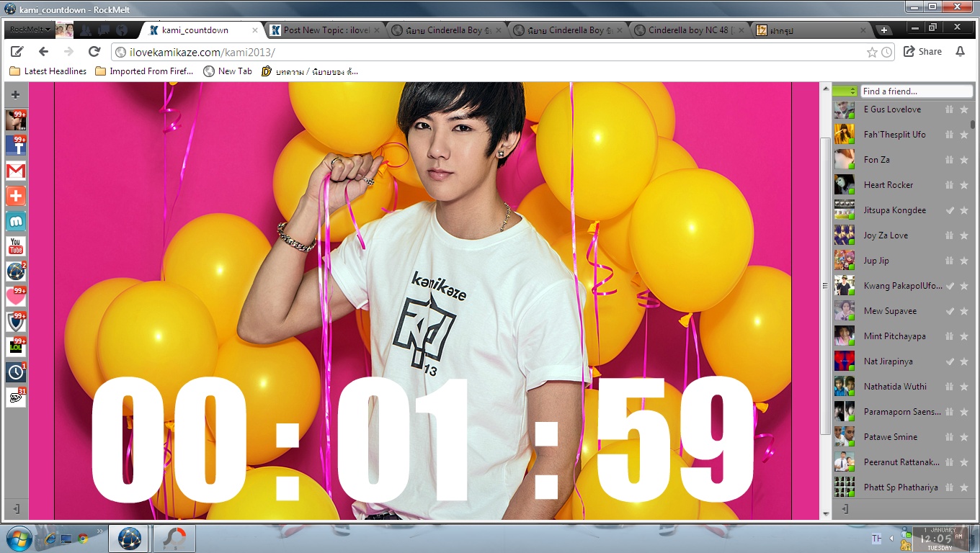Open messages icon in RockMelt top bar
980x553 pixels.
pyautogui.click(x=104, y=30)
